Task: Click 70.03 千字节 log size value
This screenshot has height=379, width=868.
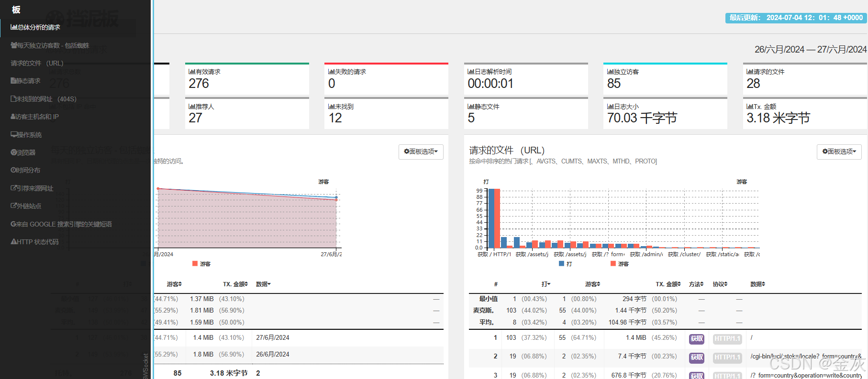Action: [642, 118]
